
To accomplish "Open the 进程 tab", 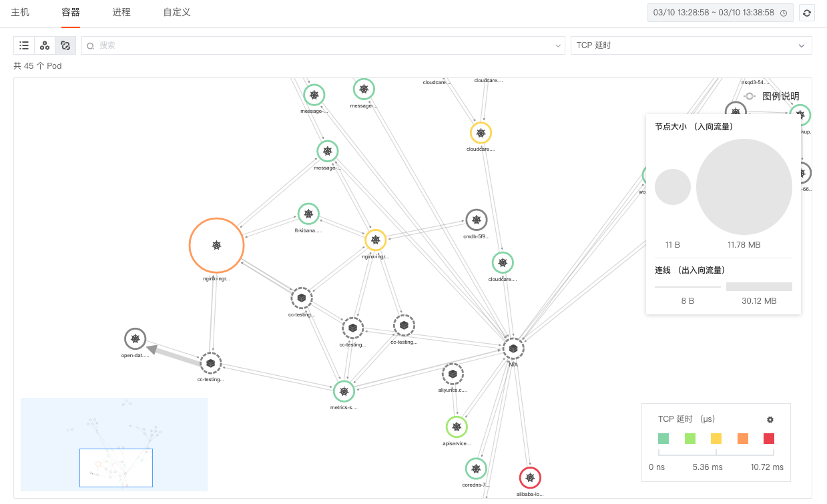I will pos(121,12).
